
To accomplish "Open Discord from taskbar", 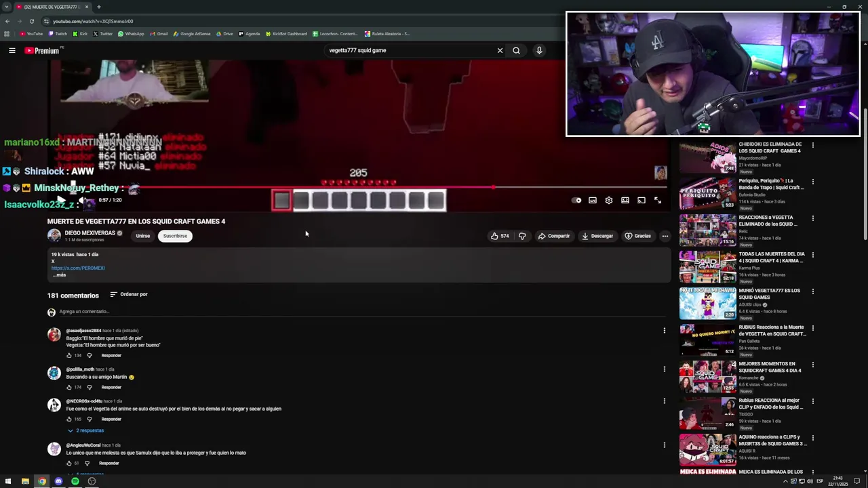I will point(58,481).
